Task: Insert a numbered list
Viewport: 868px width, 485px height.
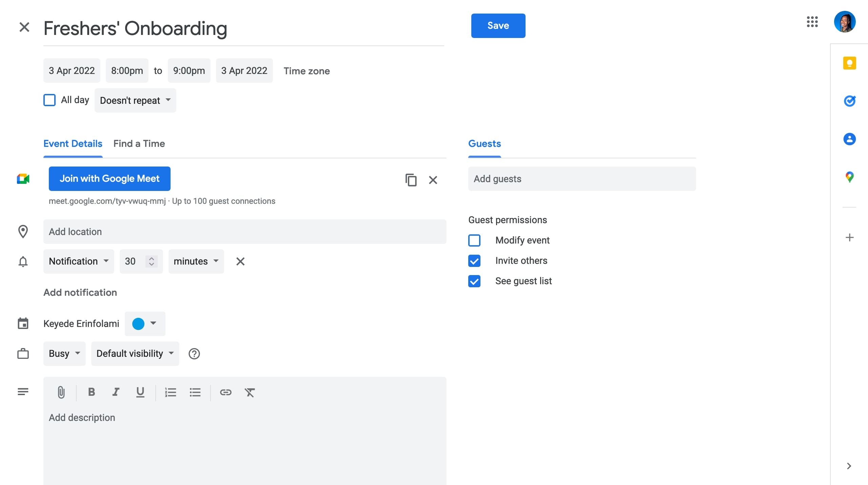Action: point(171,392)
